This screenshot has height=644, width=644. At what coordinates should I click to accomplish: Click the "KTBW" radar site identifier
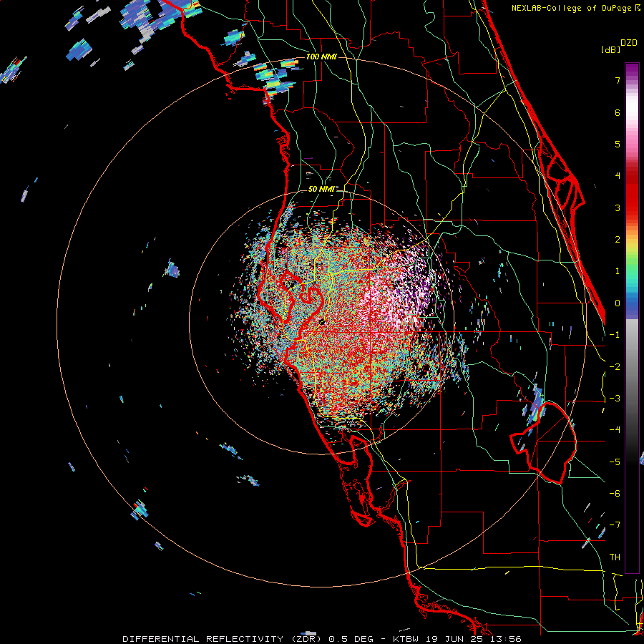click(x=406, y=639)
